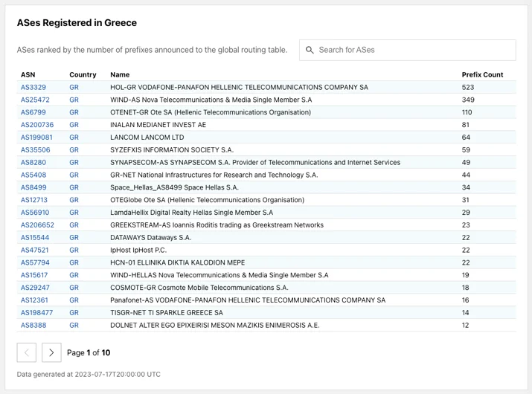Screen dimensions: 532x394
Task: Click the Name column header
Action: 120,75
